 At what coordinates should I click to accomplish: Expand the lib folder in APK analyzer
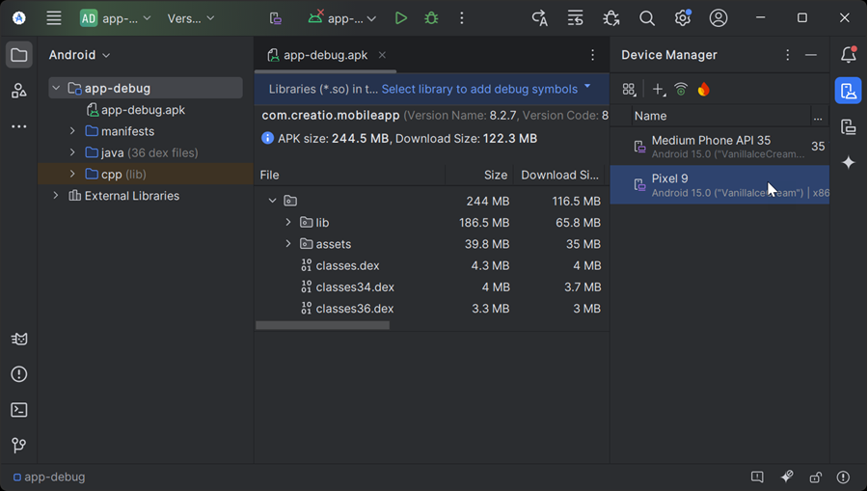[287, 222]
